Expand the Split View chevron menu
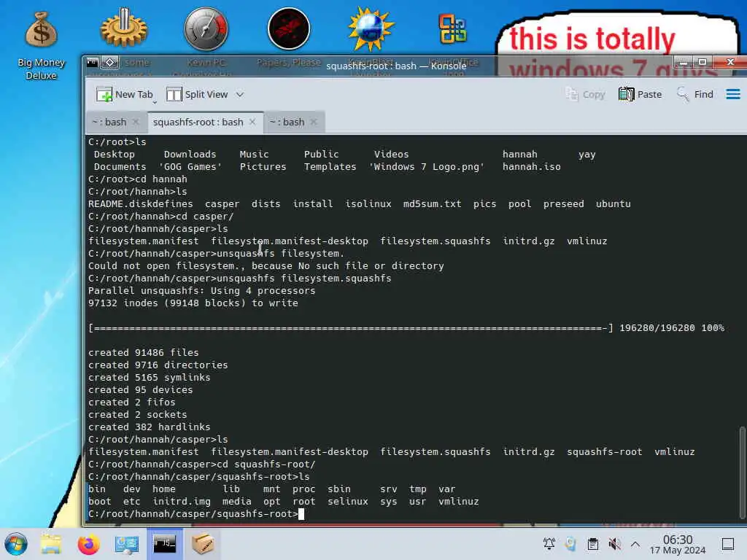The image size is (747, 560). (240, 94)
